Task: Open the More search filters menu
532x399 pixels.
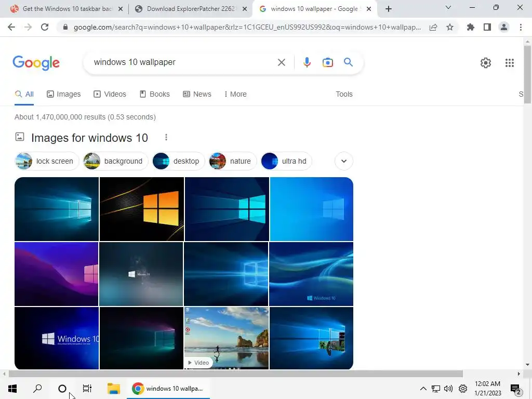Action: (x=235, y=94)
